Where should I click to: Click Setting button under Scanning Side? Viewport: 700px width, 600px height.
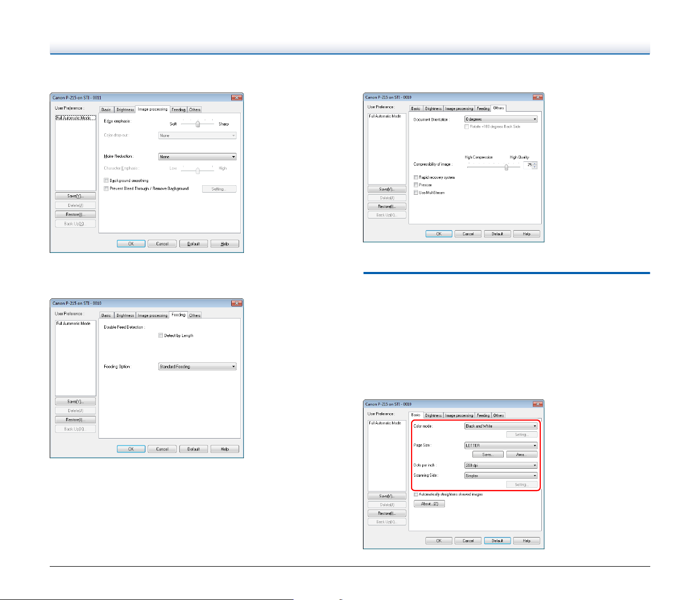(522, 485)
